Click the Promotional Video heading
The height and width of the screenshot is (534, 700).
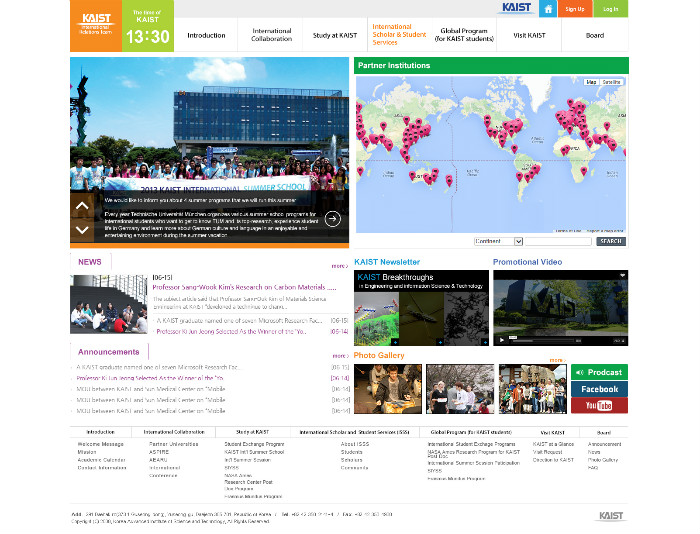click(x=527, y=262)
